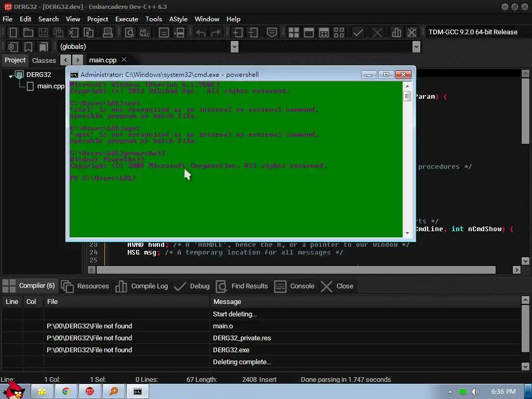Open the Search menu
The image size is (532, 399).
(x=48, y=19)
